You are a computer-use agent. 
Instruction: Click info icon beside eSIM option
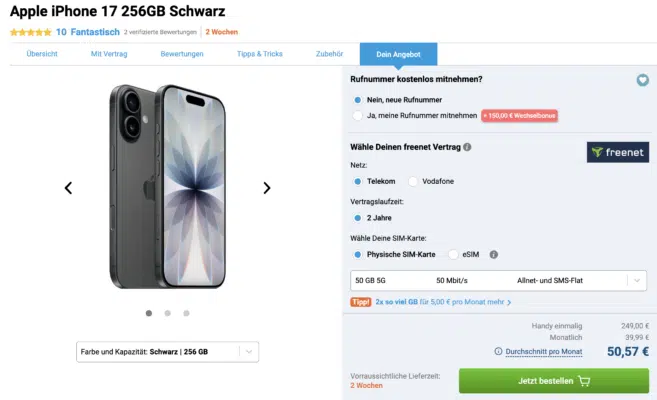coord(493,254)
